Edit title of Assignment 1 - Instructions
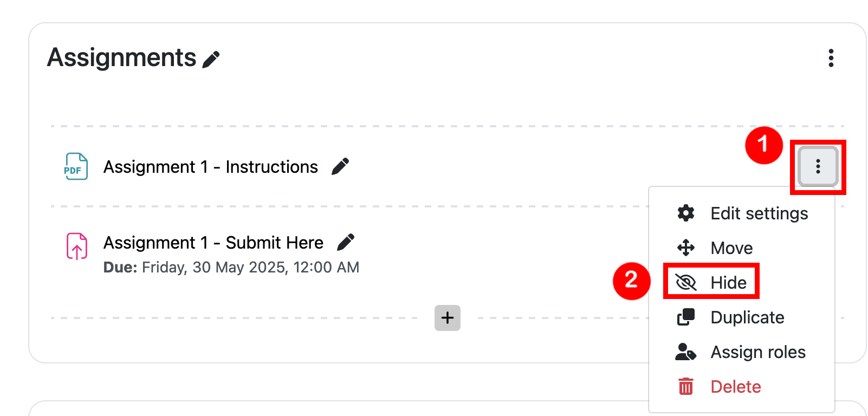868x416 pixels. click(x=340, y=166)
